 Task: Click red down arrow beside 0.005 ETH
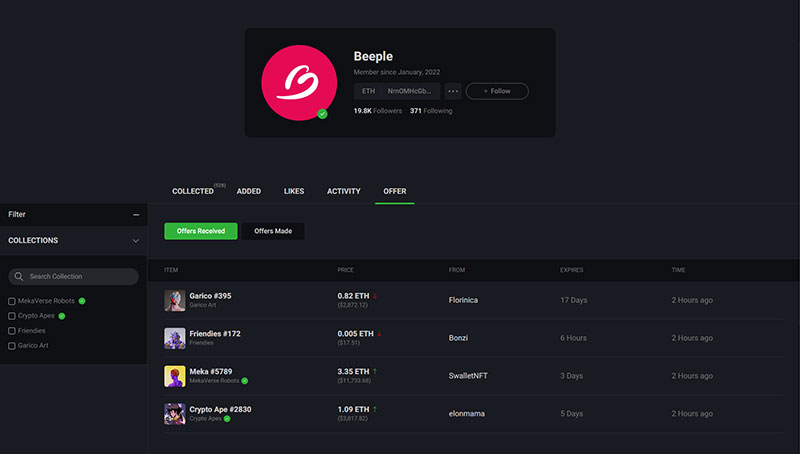[379, 334]
